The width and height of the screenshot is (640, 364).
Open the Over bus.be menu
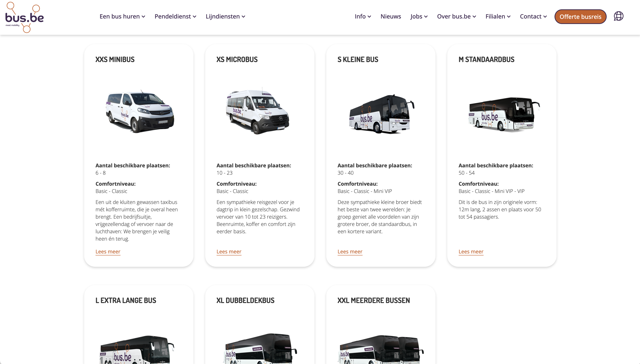457,17
